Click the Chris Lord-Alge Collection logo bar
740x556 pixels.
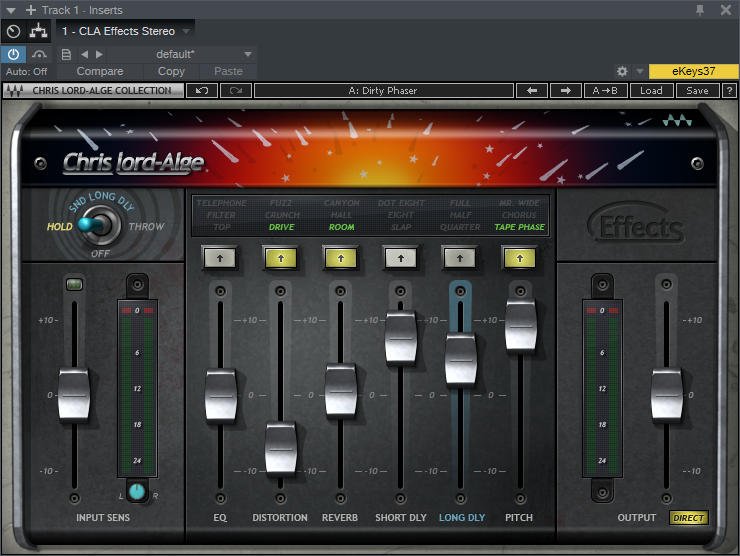[93, 90]
